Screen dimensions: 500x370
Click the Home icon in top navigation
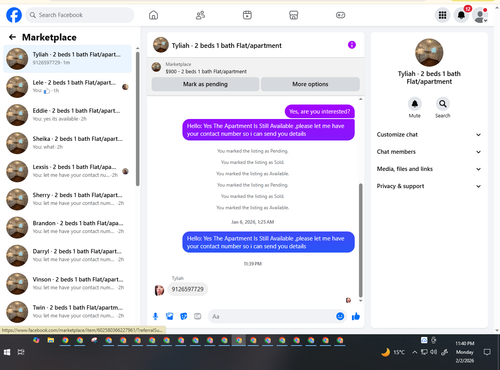153,15
